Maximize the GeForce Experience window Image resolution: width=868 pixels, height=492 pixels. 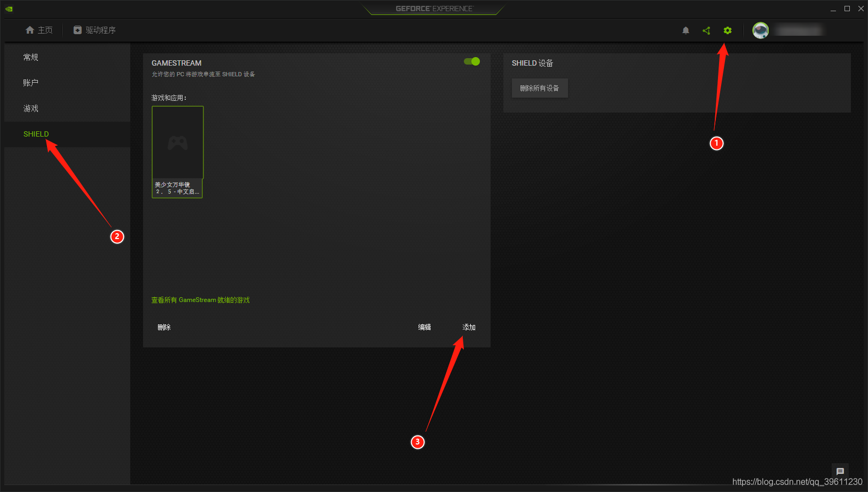pos(847,9)
